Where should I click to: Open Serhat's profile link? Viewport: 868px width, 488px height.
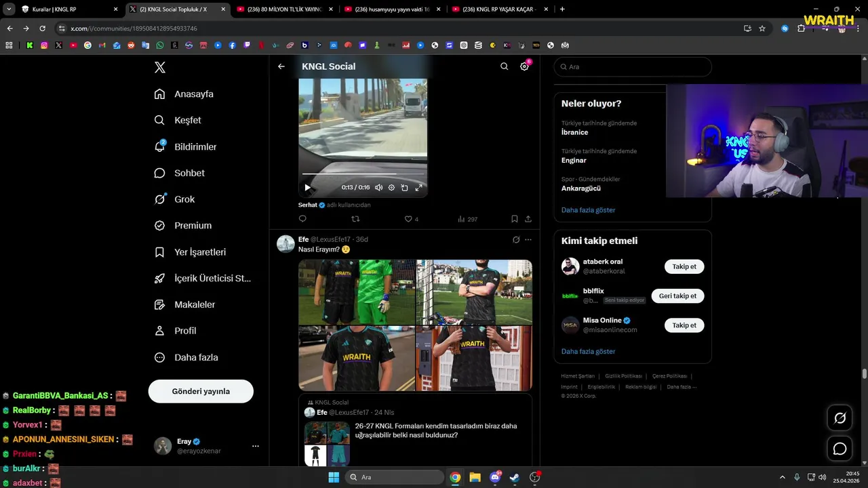tap(307, 205)
